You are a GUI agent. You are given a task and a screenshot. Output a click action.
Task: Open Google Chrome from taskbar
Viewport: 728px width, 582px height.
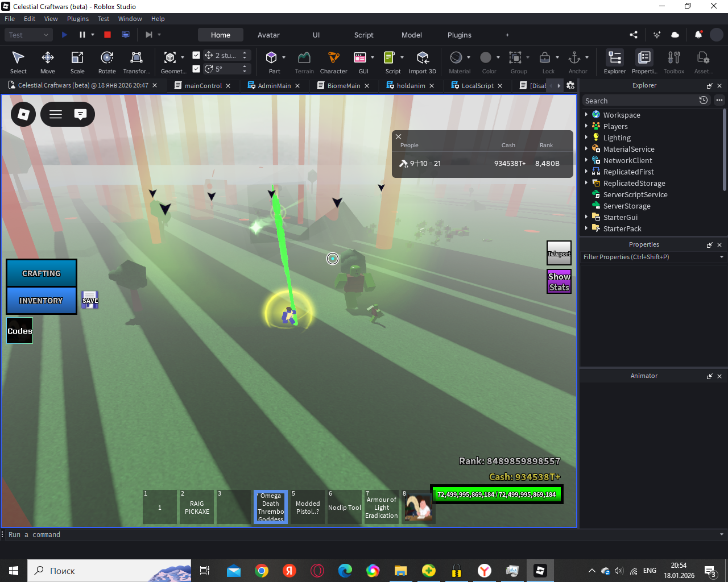tap(262, 571)
